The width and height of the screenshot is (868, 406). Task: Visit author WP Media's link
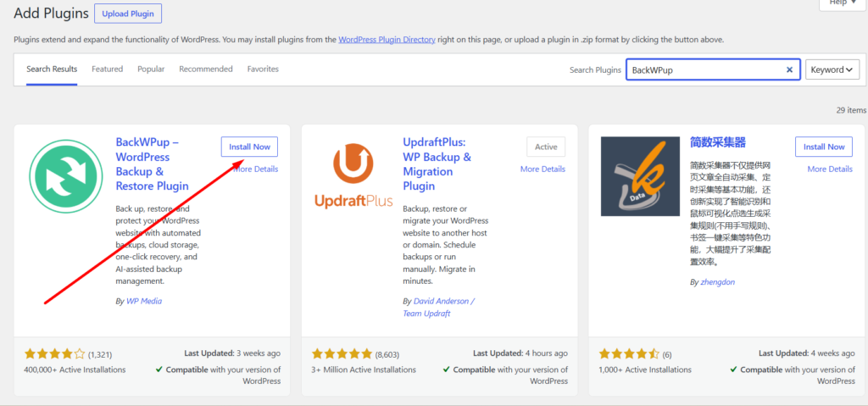144,301
